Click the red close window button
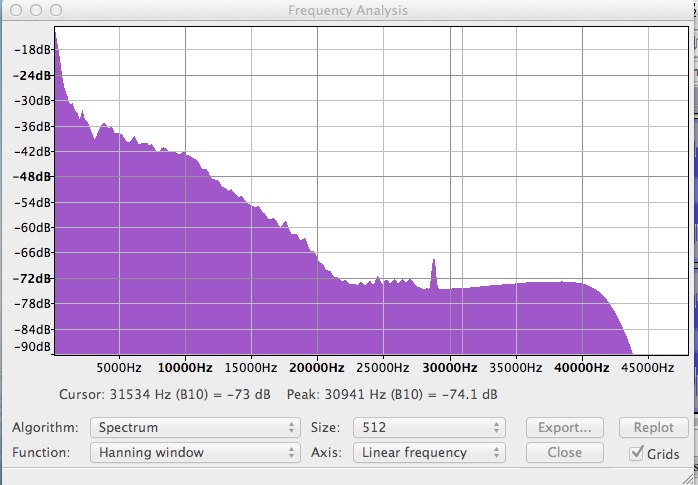The width and height of the screenshot is (698, 485). [16, 10]
